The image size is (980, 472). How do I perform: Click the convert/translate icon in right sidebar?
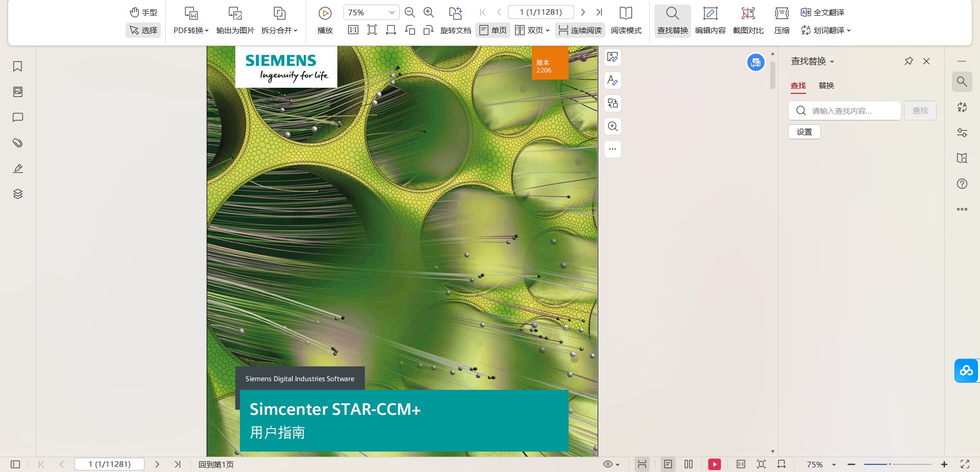coord(962,107)
